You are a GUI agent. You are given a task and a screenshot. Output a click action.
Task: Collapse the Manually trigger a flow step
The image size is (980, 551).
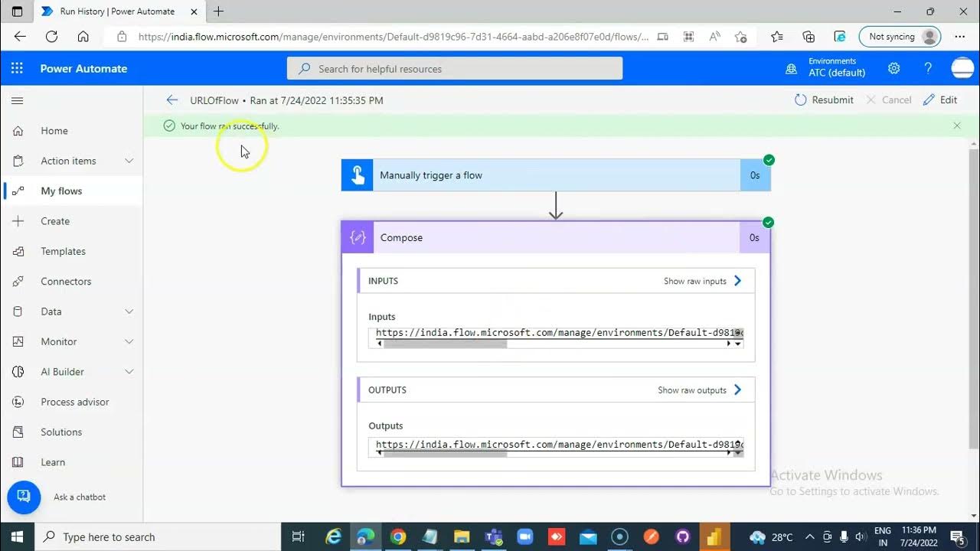pyautogui.click(x=556, y=175)
